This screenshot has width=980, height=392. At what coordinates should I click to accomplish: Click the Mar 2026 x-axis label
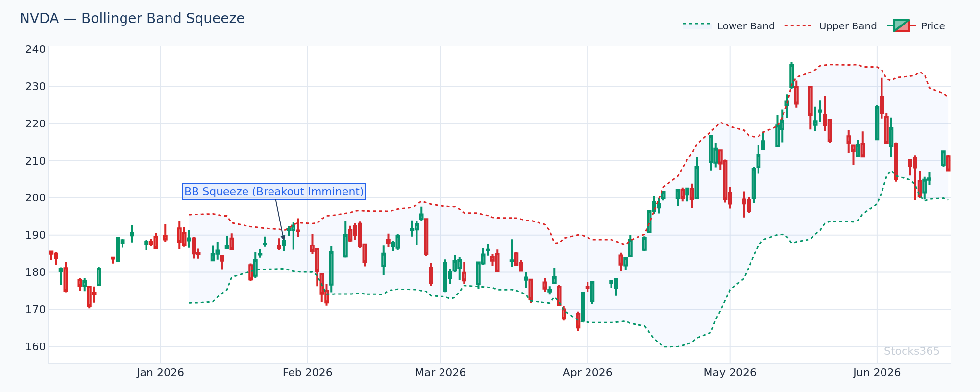[x=441, y=373]
